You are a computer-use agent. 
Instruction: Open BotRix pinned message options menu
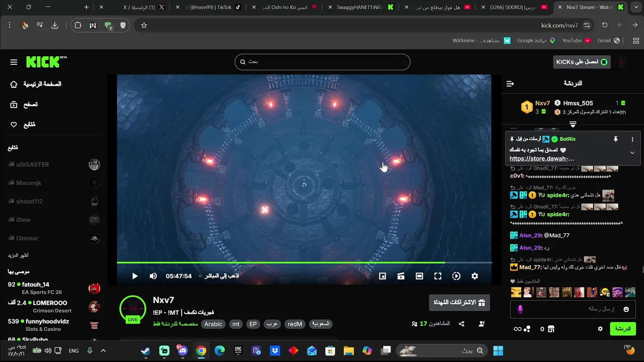pyautogui.click(x=632, y=139)
